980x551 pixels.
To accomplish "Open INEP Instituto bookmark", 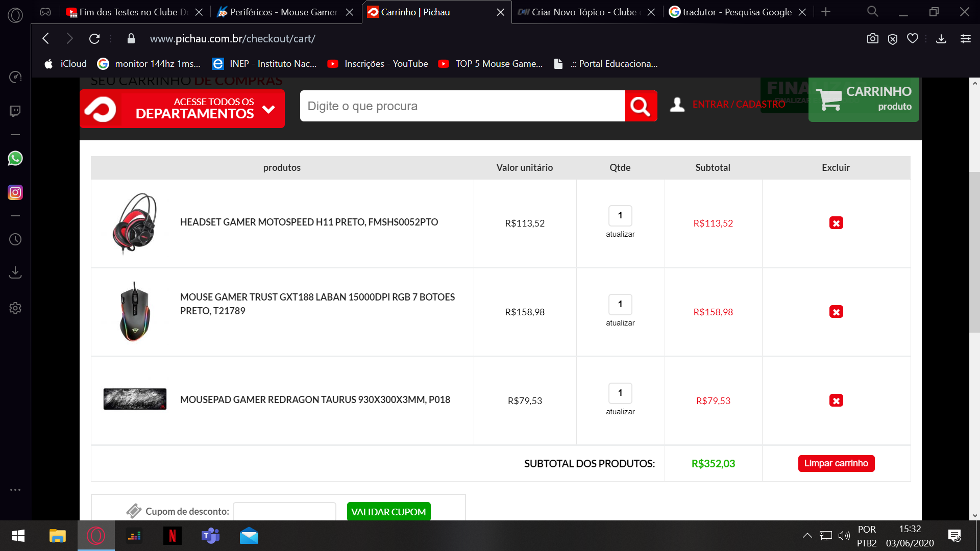I will pos(264,64).
